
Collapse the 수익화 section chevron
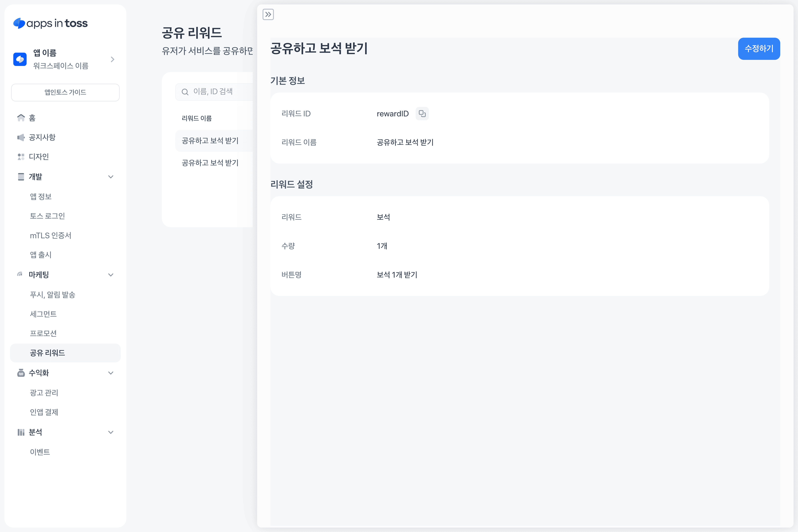point(111,373)
